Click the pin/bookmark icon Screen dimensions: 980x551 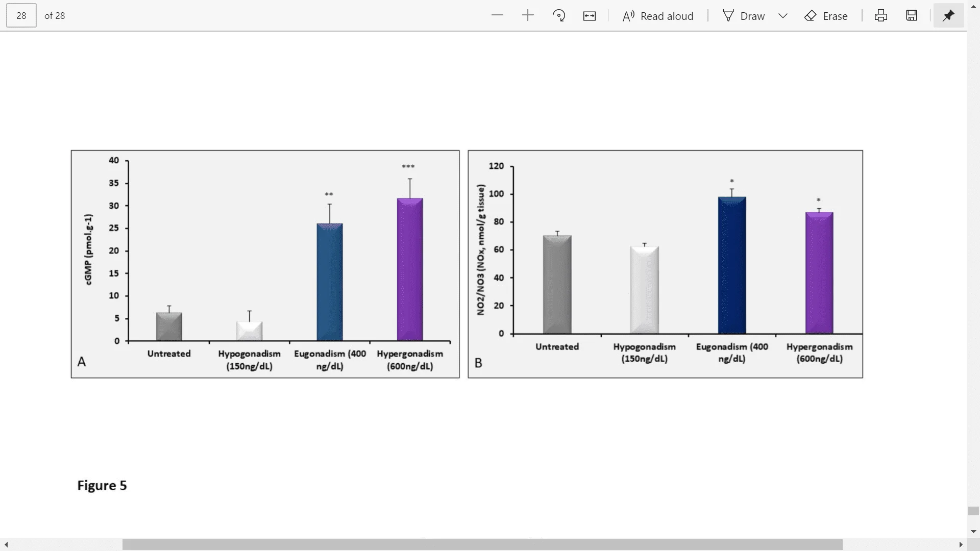click(x=948, y=15)
